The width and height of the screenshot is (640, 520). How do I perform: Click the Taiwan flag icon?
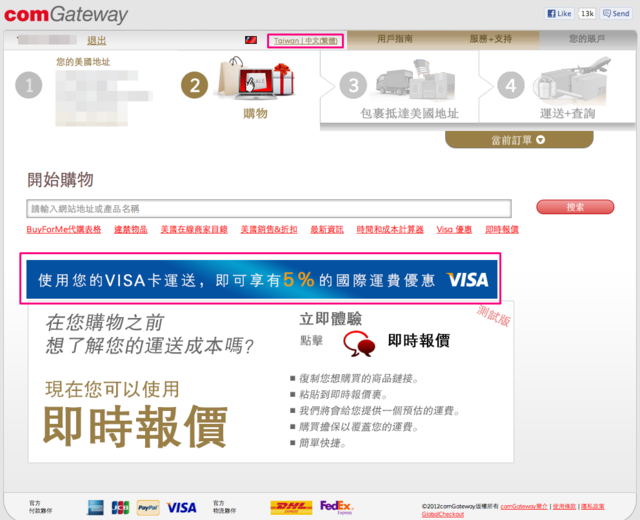pyautogui.click(x=251, y=40)
